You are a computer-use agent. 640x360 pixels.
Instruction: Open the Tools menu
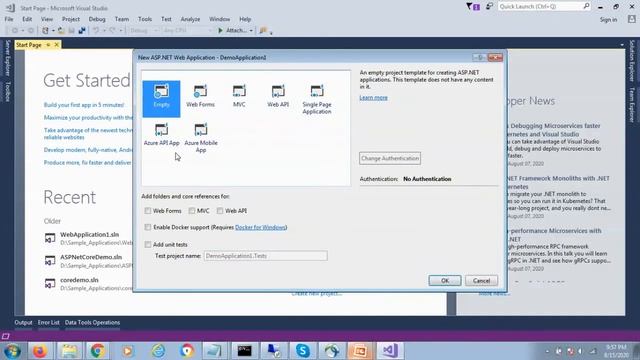point(145,19)
